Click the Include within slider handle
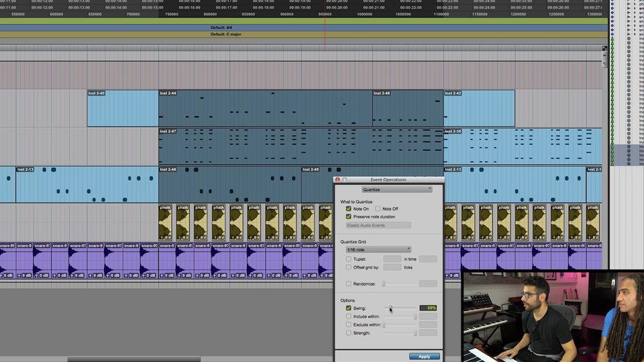Screen dimensions: 644x362 (x=415, y=316)
